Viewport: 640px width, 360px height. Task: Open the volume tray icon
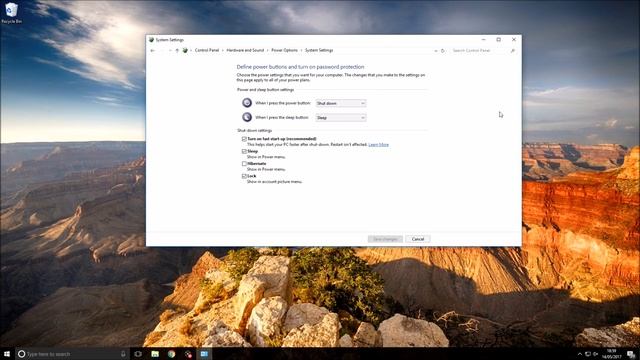596,354
